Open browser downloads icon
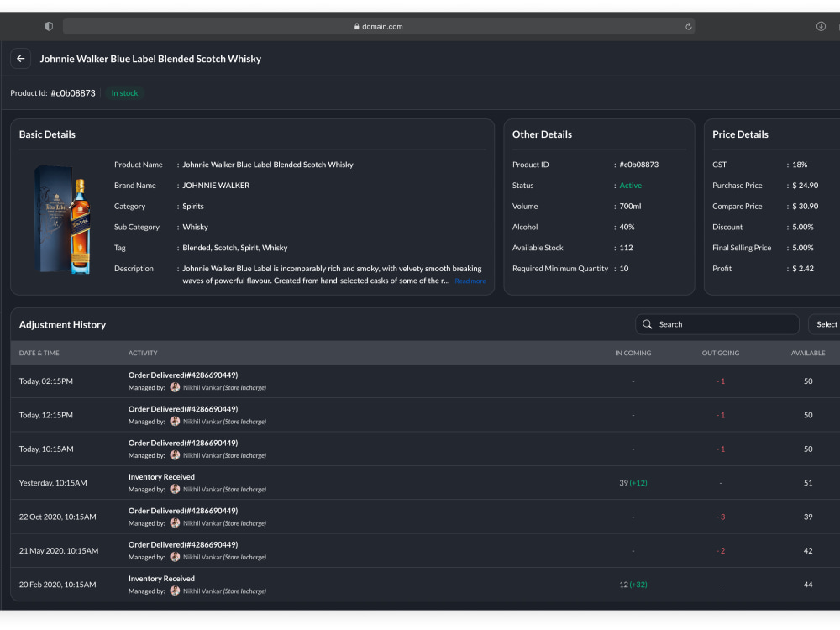This screenshot has width=840, height=630. pyautogui.click(x=821, y=26)
